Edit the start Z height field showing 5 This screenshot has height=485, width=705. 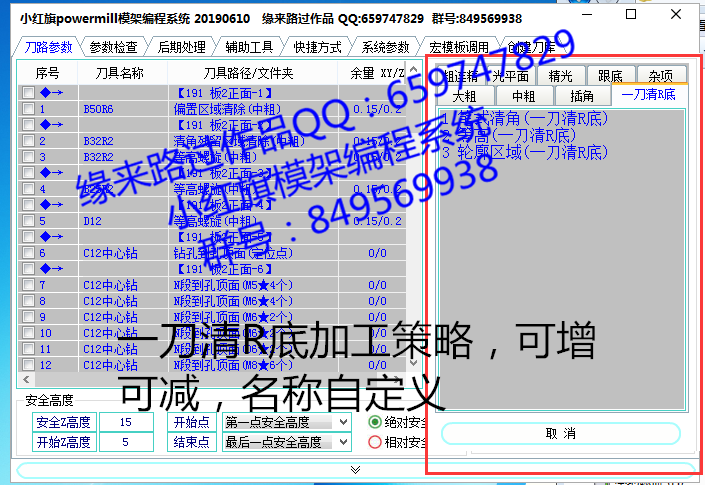pos(126,442)
